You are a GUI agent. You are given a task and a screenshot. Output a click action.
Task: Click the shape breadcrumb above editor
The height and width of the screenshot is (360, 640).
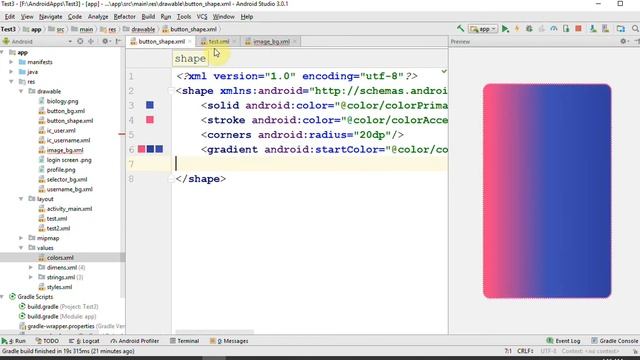pyautogui.click(x=190, y=59)
